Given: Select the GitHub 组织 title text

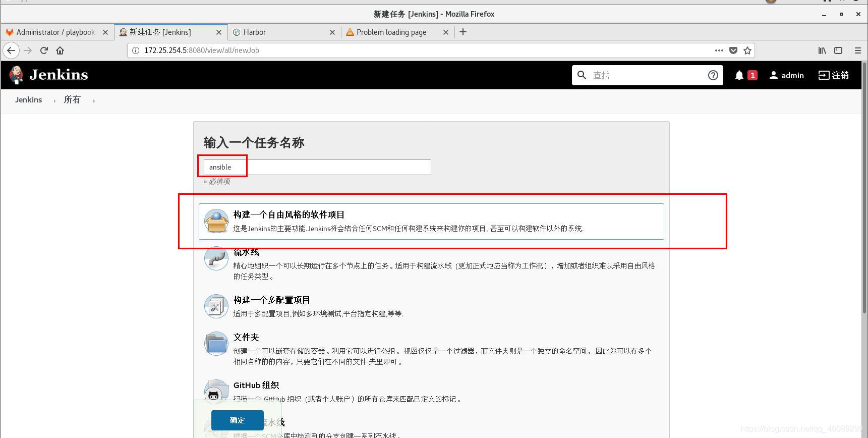Looking at the screenshot, I should point(256,385).
